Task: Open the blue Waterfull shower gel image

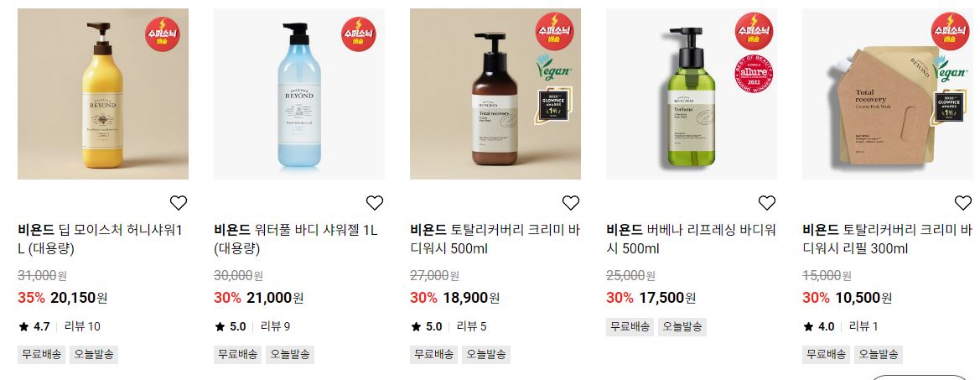Action: pyautogui.click(x=299, y=94)
